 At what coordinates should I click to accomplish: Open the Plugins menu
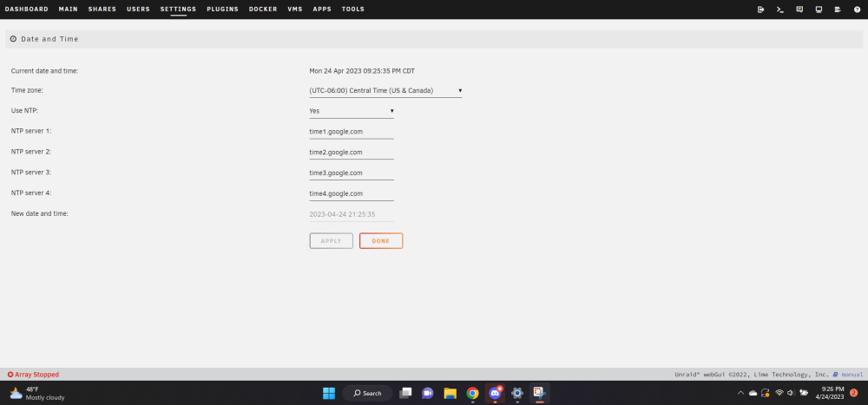(222, 10)
